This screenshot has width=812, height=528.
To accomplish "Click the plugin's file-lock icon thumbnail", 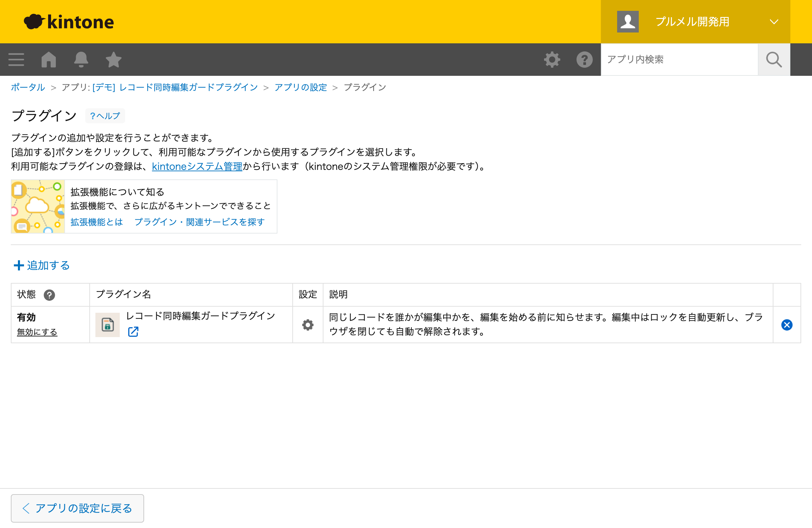I will tap(107, 325).
